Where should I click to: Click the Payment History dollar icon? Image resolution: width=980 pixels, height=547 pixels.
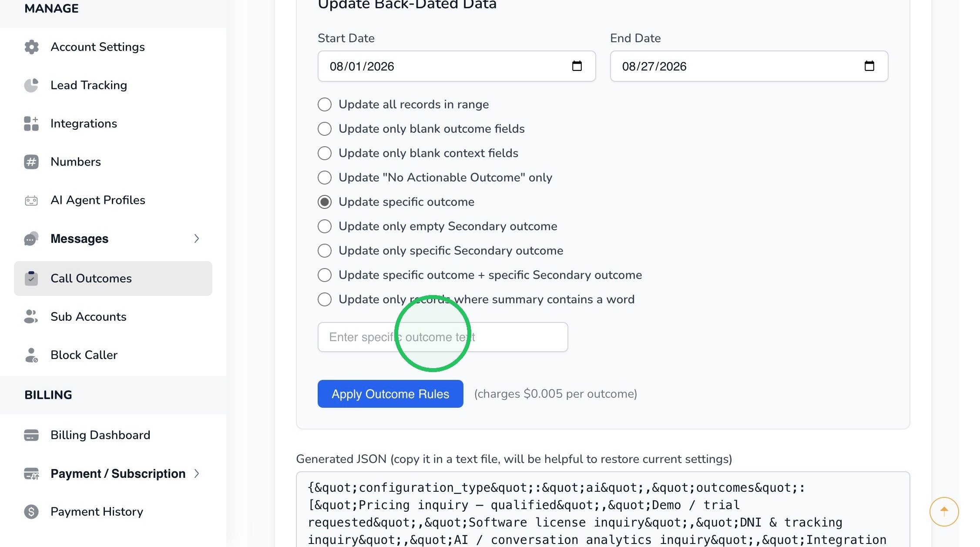tap(31, 512)
